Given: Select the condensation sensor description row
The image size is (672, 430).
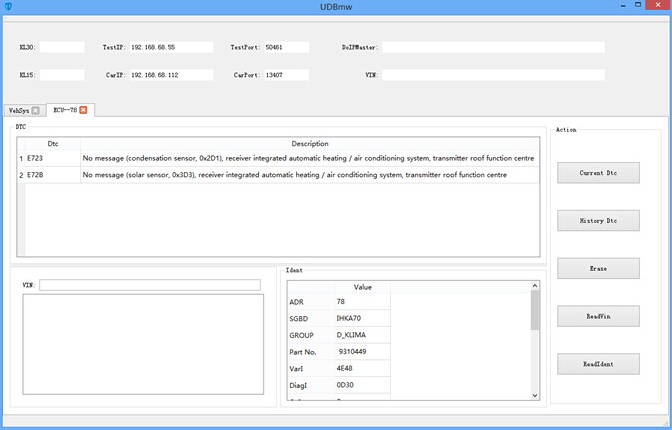Looking at the screenshot, I should [x=310, y=158].
